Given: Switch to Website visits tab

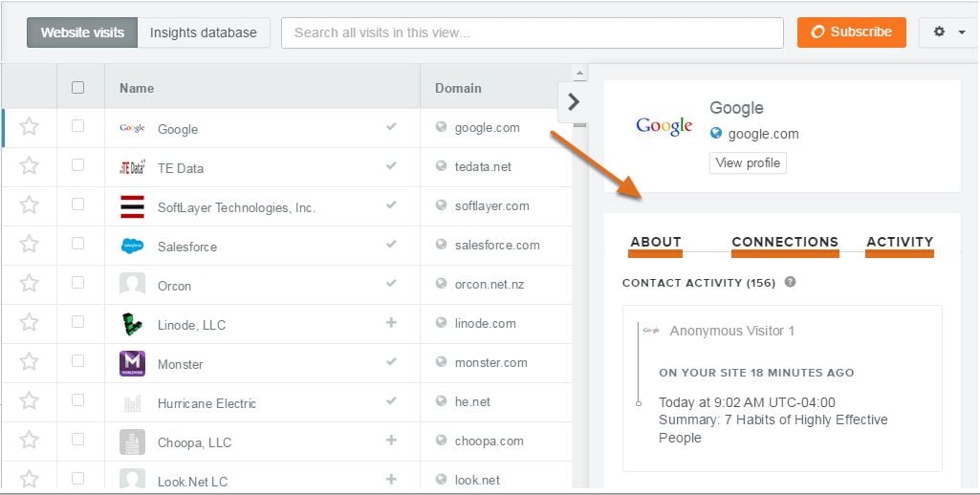Looking at the screenshot, I should click(x=82, y=32).
